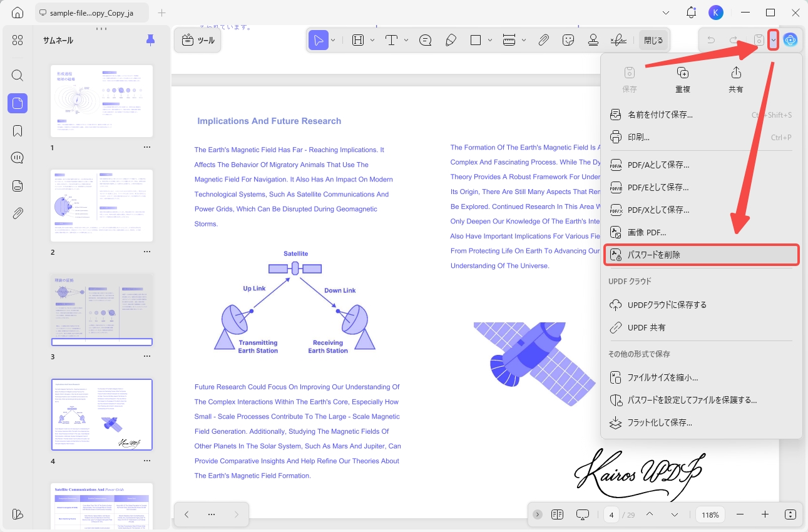Expand the text tool dropdown arrow
Image resolution: width=808 pixels, height=532 pixels.
[406, 40]
